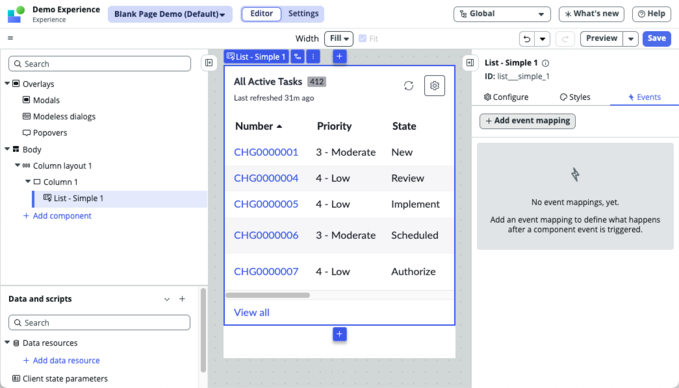Click Add component link in tree
The image size is (679, 388).
tap(57, 216)
